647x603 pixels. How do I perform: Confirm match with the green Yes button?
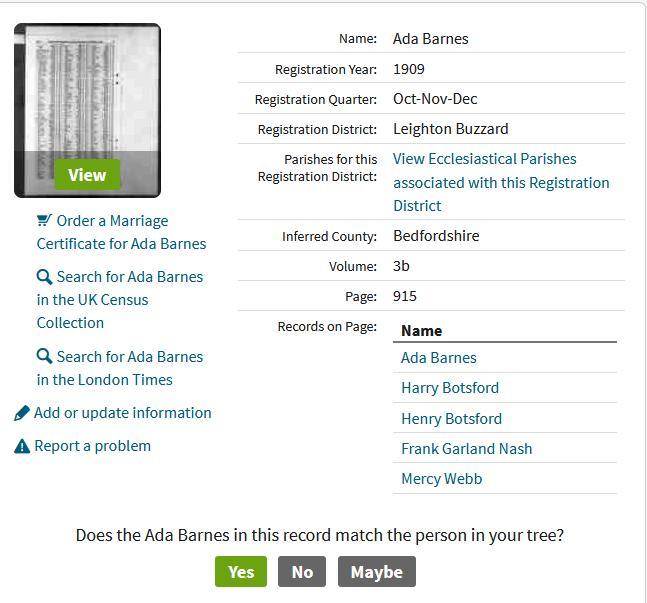[x=241, y=571]
